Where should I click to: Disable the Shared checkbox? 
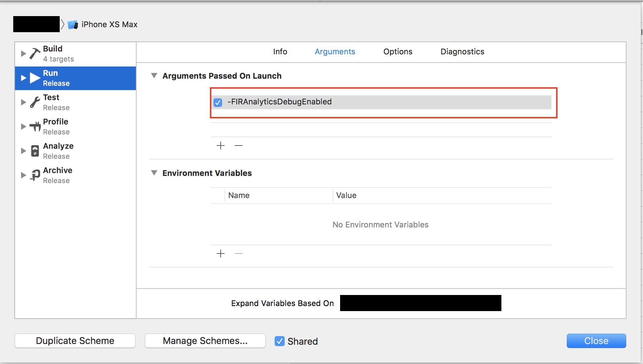pos(279,341)
